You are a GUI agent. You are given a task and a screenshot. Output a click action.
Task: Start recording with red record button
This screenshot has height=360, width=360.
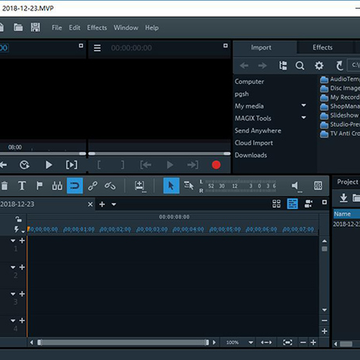pos(216,165)
